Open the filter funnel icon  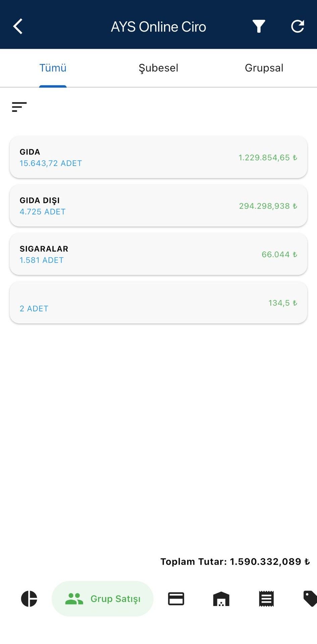point(259,27)
